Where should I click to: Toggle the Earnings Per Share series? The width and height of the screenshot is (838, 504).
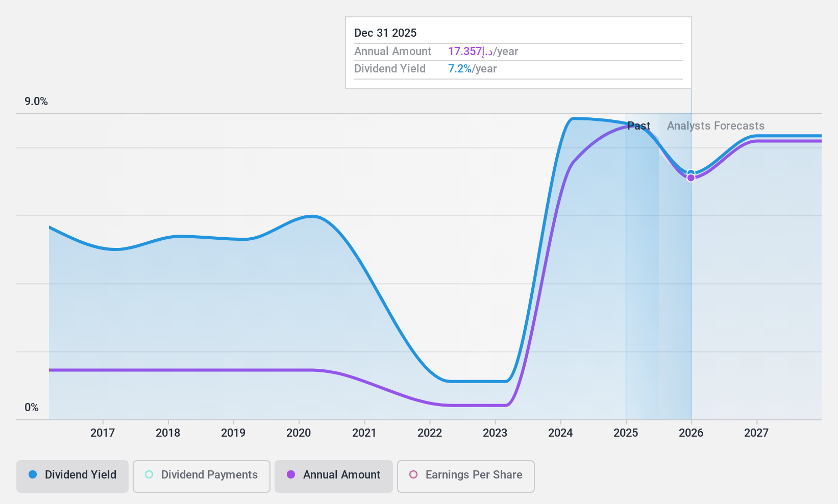[x=466, y=476]
